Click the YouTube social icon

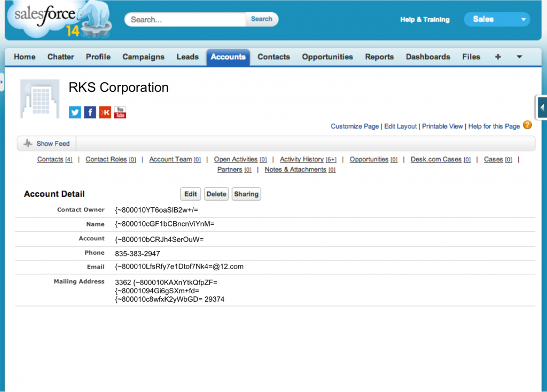[120, 113]
